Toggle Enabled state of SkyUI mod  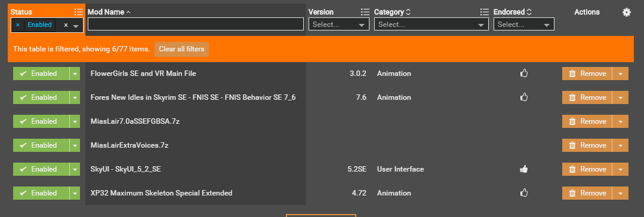[41, 169]
